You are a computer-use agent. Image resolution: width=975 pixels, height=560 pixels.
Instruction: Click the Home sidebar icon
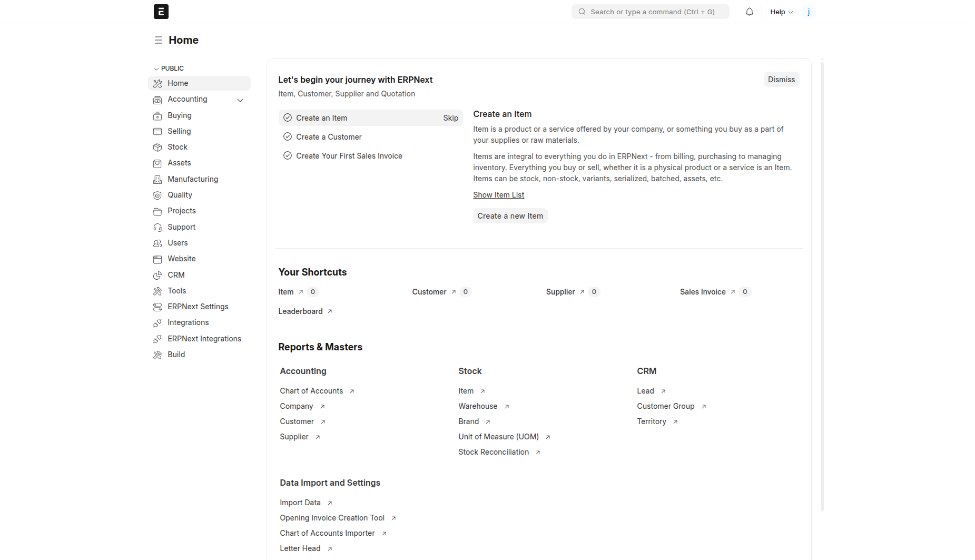coord(157,84)
